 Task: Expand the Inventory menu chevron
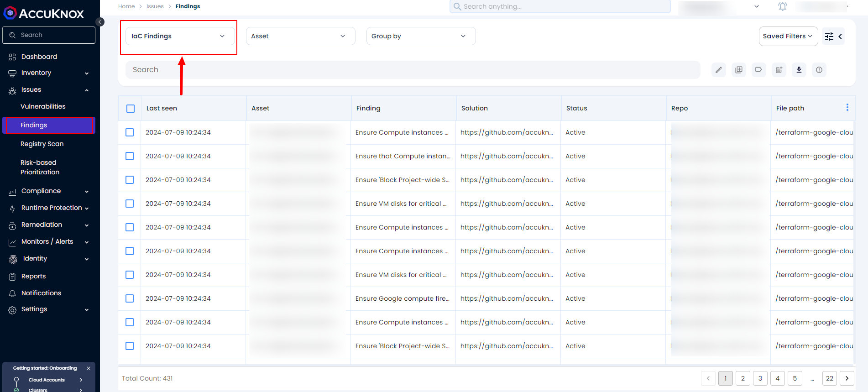tap(87, 73)
